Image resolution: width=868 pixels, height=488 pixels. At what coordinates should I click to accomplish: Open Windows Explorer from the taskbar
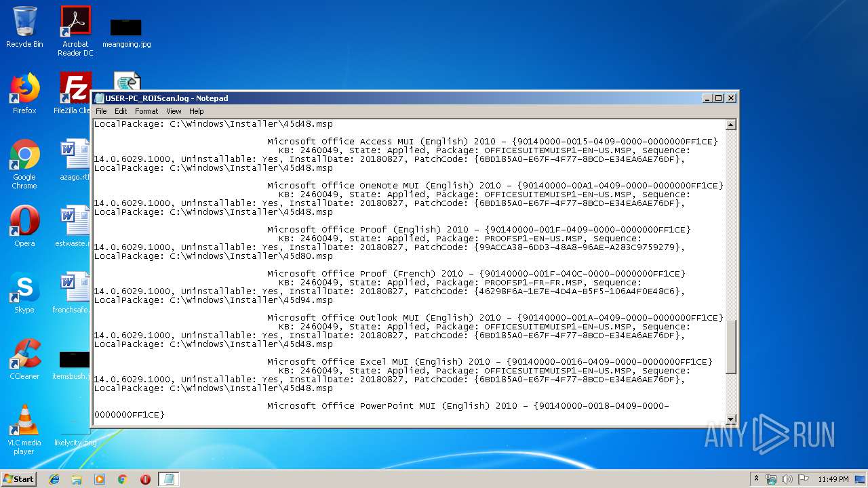77,479
